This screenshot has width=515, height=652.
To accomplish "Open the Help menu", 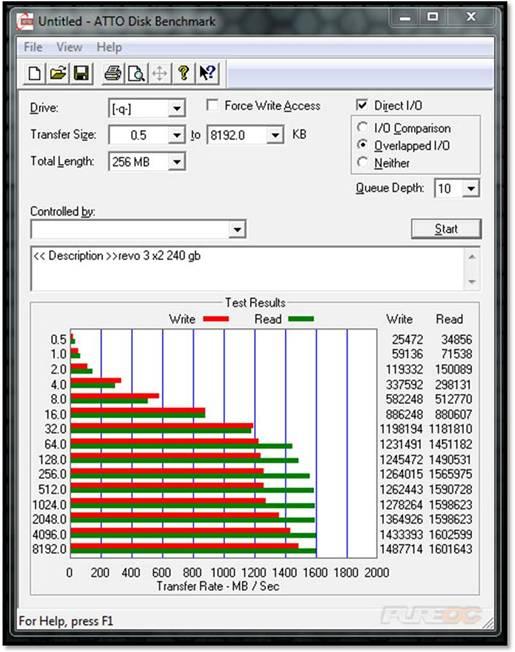I will click(109, 47).
